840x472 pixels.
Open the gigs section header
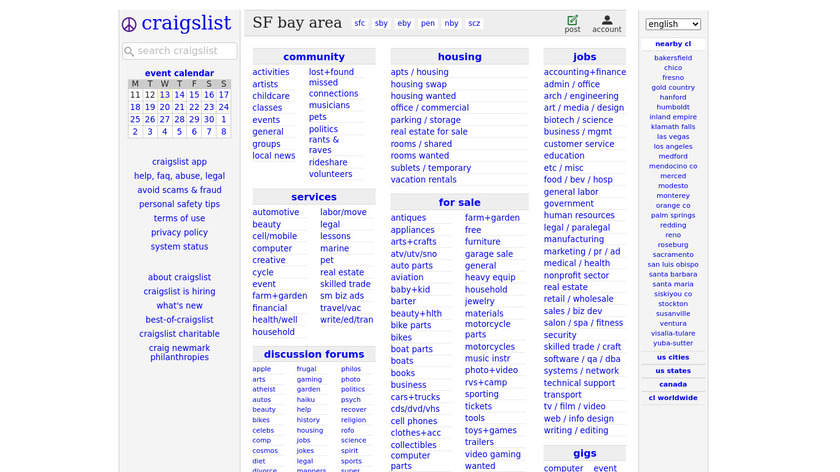584,453
